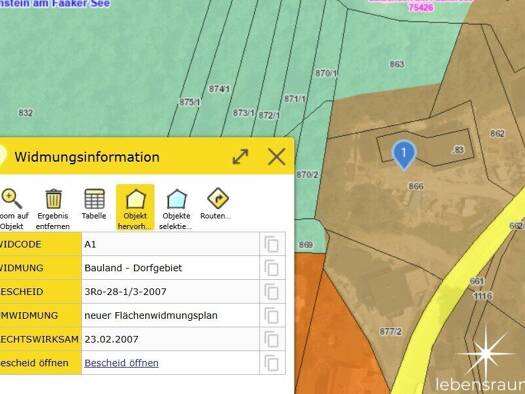The image size is (525, 394).
Task: Select parcel 863 on the map
Action: pos(397,64)
